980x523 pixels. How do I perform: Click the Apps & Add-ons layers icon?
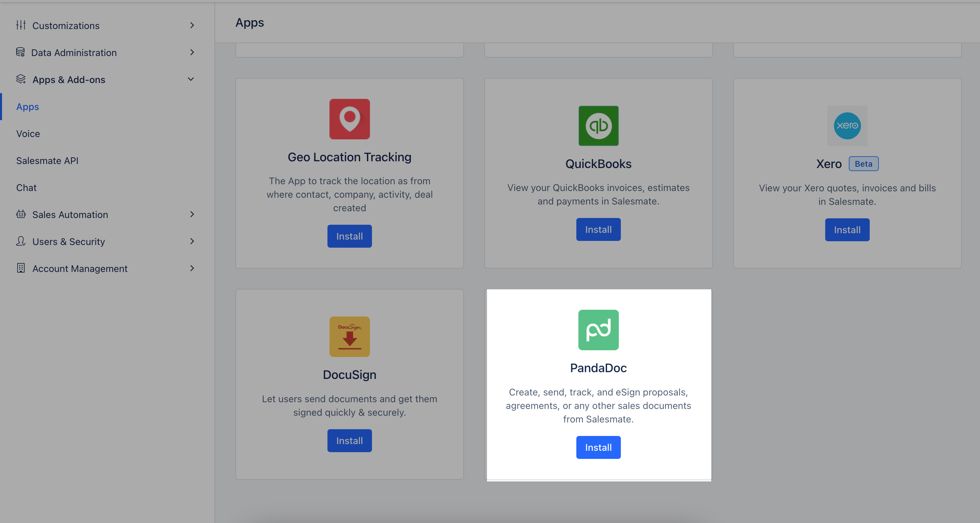[21, 79]
